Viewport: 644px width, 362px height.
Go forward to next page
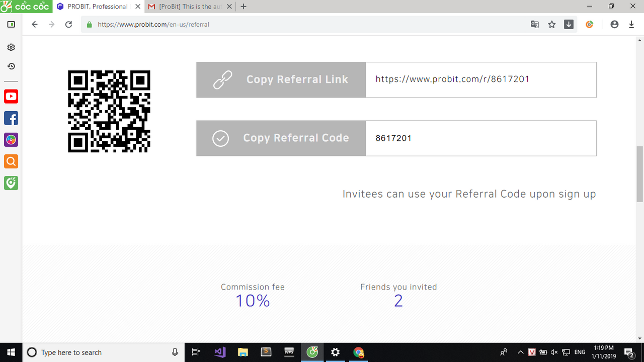[x=51, y=24]
